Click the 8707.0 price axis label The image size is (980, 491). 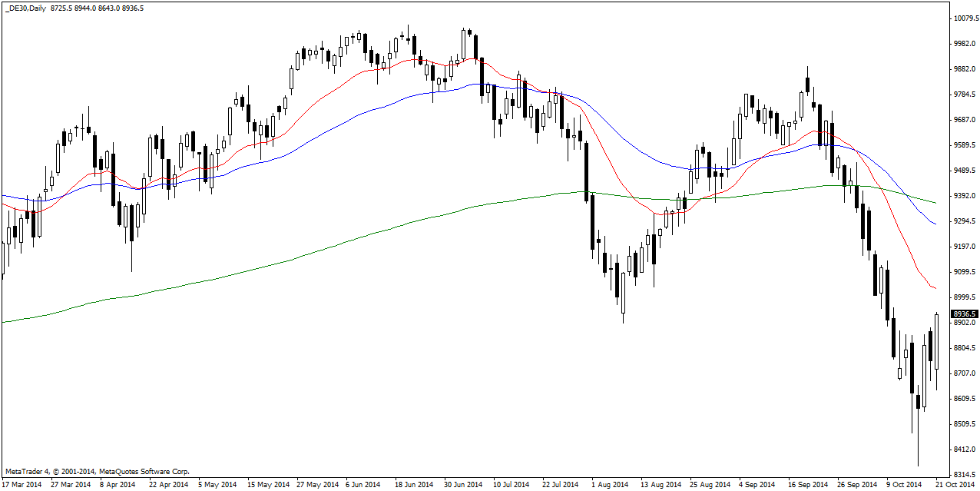(964, 373)
